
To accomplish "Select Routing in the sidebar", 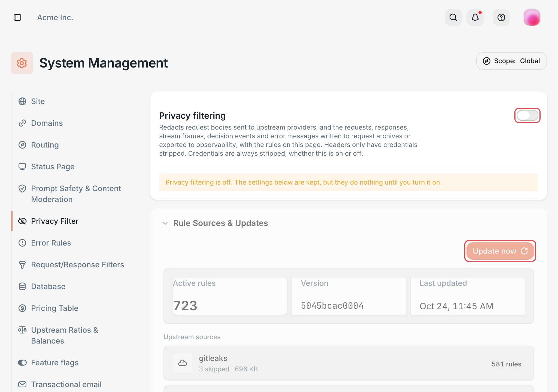I will (x=45, y=145).
